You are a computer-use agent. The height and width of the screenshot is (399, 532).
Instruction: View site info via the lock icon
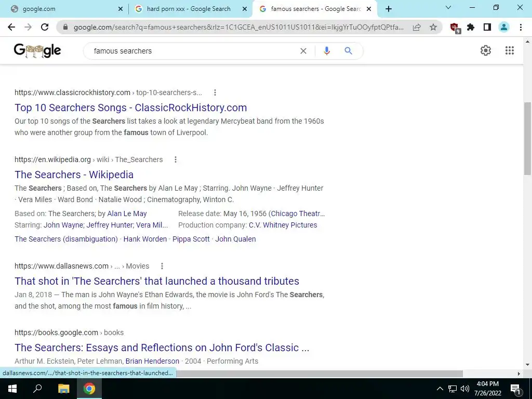tap(65, 27)
